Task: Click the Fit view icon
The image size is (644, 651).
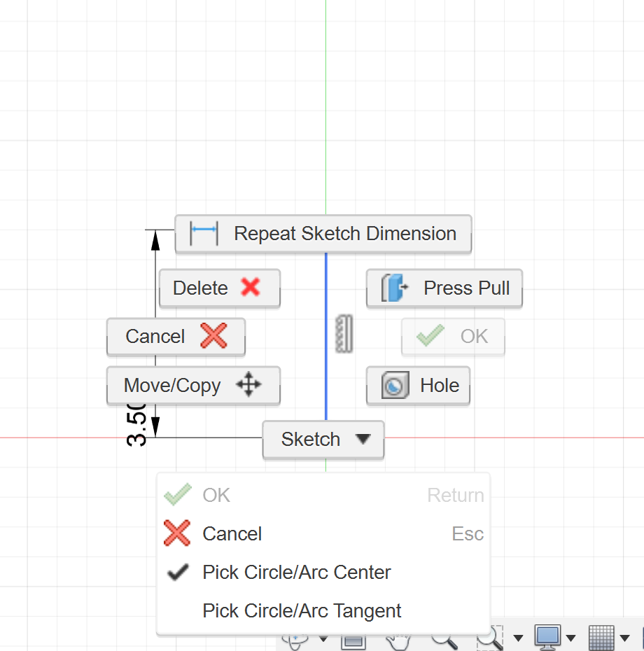Action: (353, 640)
